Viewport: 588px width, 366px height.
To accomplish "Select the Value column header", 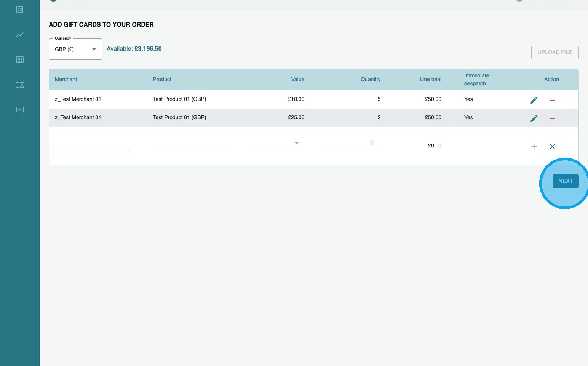I will point(298,79).
